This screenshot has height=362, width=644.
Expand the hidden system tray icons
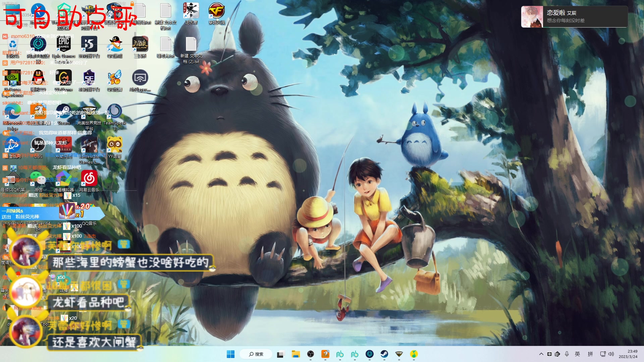(541, 354)
